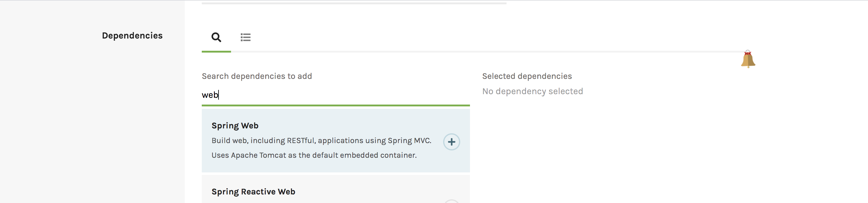
Task: Select the Spring Web result title
Action: coord(235,126)
